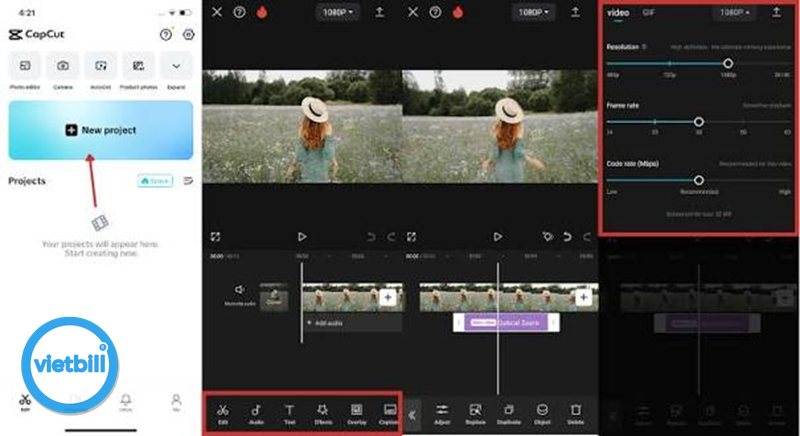Open the Overlay tool in toolbar
Image resolution: width=800 pixels, height=436 pixels.
[357, 414]
